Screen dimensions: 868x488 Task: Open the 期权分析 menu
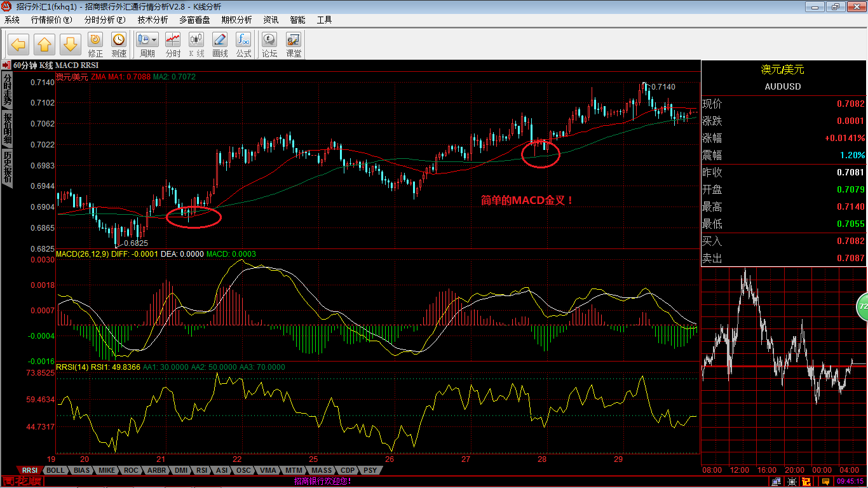pos(236,20)
